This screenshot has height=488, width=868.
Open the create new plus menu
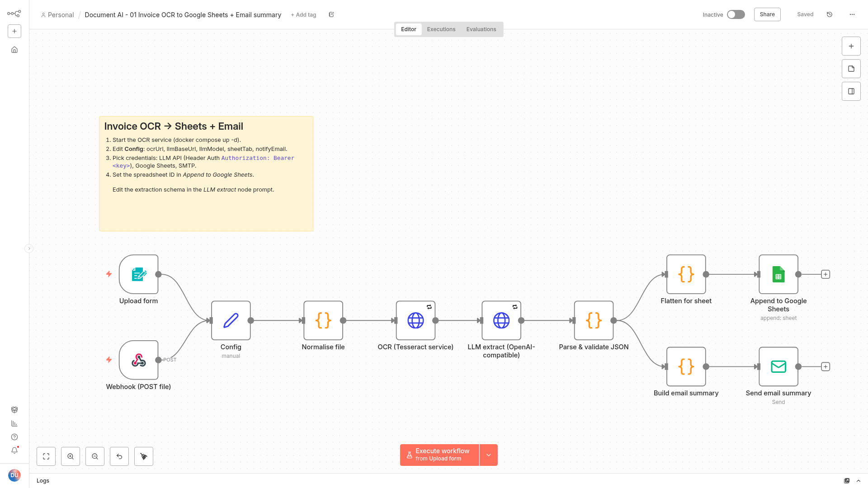tap(14, 31)
